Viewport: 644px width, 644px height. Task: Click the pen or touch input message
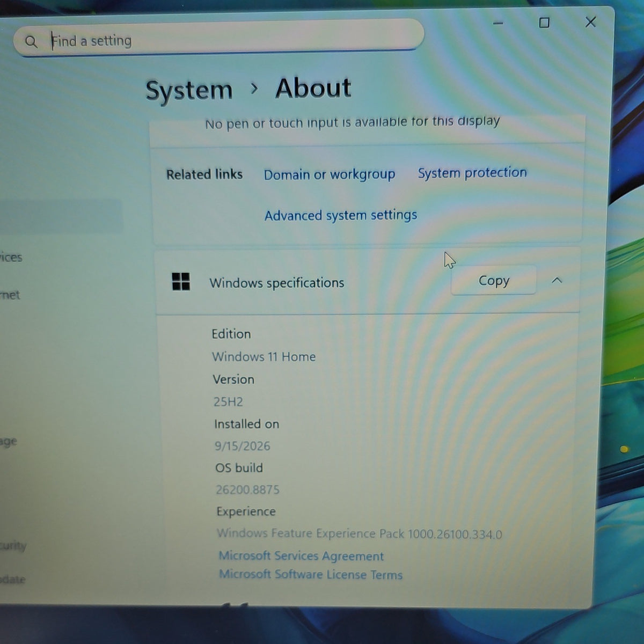pos(353,122)
